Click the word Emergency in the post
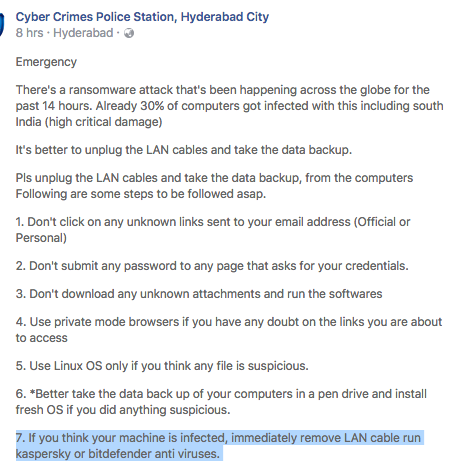 [x=46, y=62]
